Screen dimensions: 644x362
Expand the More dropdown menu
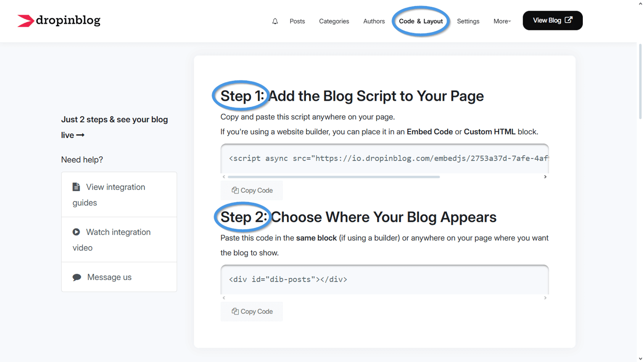click(502, 21)
